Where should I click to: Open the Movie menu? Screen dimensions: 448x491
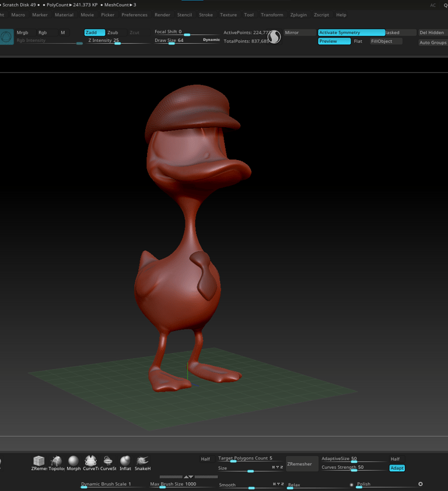(x=87, y=15)
